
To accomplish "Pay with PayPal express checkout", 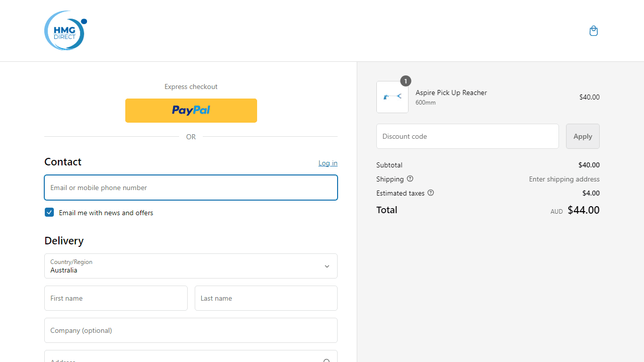I will pos(191,111).
